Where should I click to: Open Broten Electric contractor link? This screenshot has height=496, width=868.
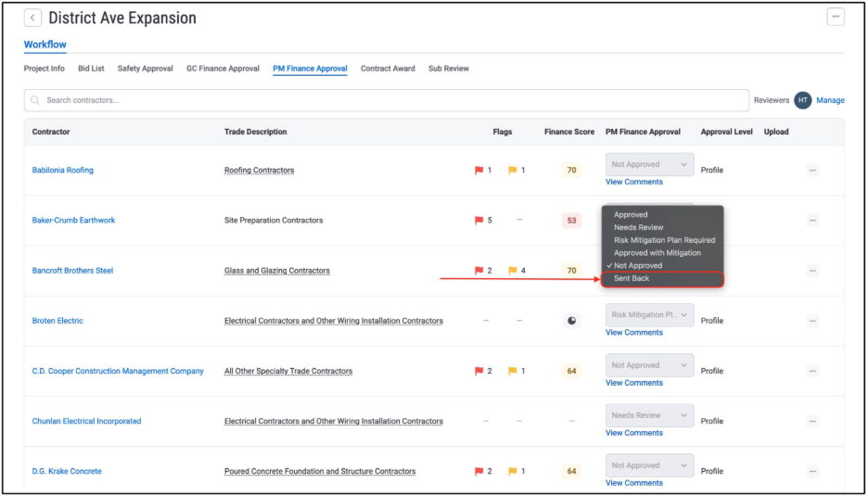click(57, 321)
